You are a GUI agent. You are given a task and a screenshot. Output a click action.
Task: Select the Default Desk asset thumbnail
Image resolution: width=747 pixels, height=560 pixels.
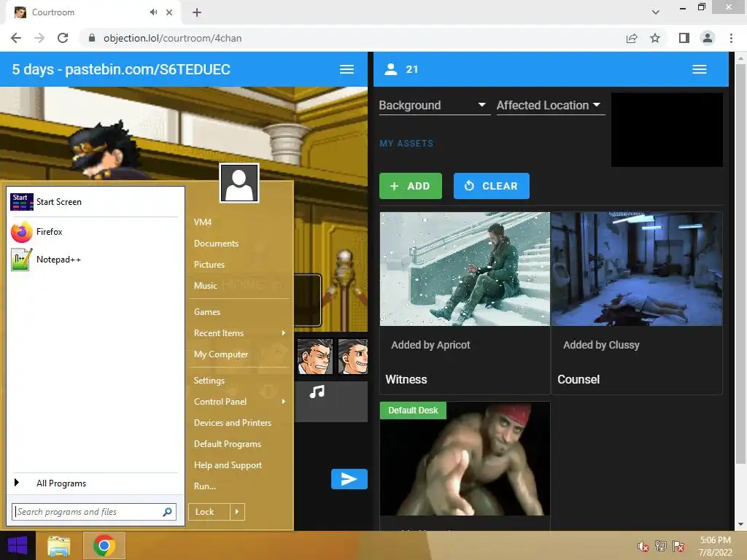[465, 459]
